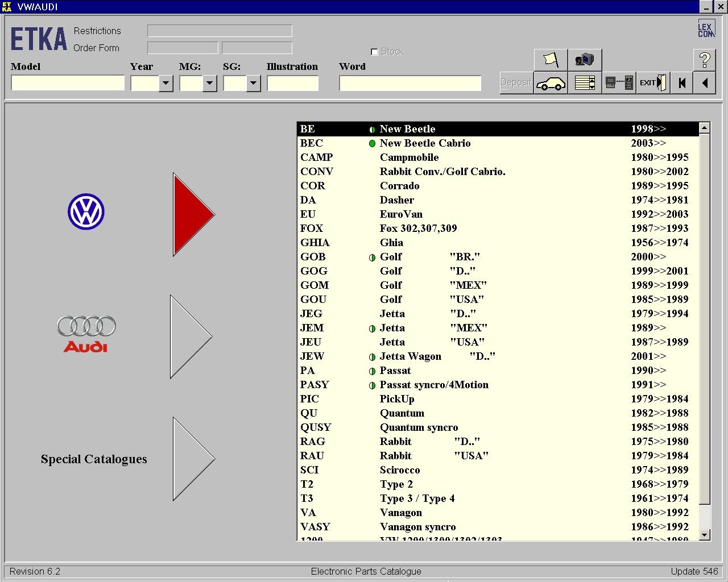Select the EU EuroVan row
This screenshot has width=728, height=582.
pos(498,214)
